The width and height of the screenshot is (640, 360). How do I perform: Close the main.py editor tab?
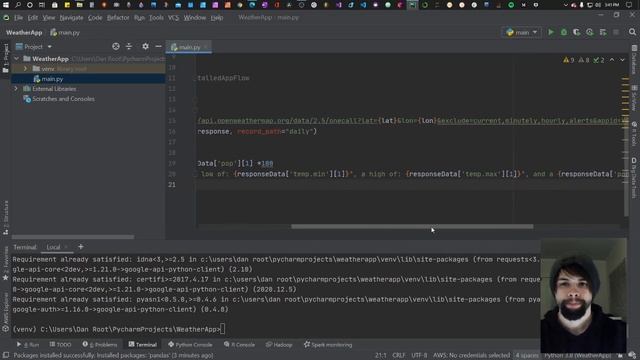[205, 47]
